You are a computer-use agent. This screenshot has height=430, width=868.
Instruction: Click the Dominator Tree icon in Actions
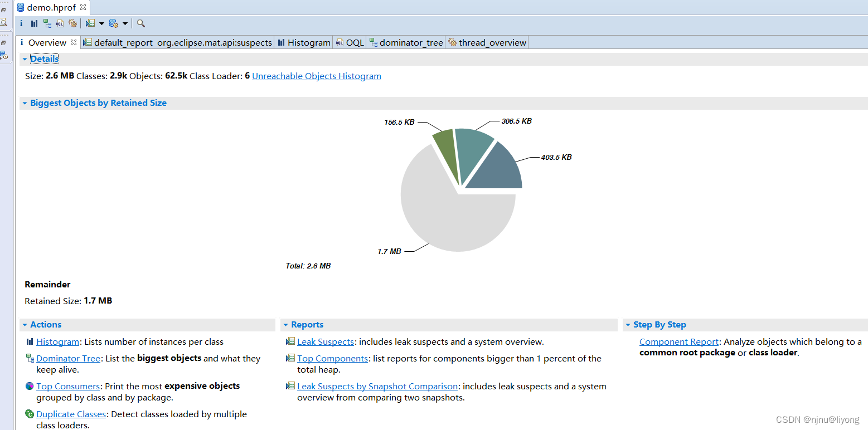(30, 358)
